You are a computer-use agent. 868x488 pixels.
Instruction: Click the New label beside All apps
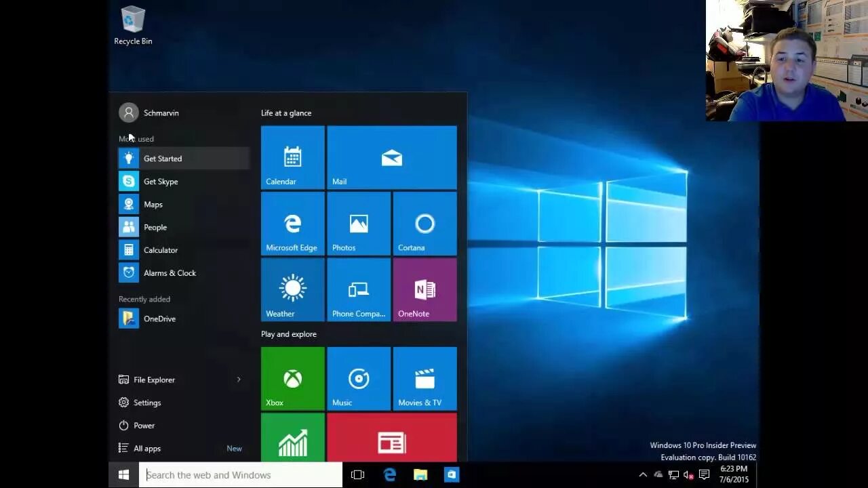pos(234,449)
